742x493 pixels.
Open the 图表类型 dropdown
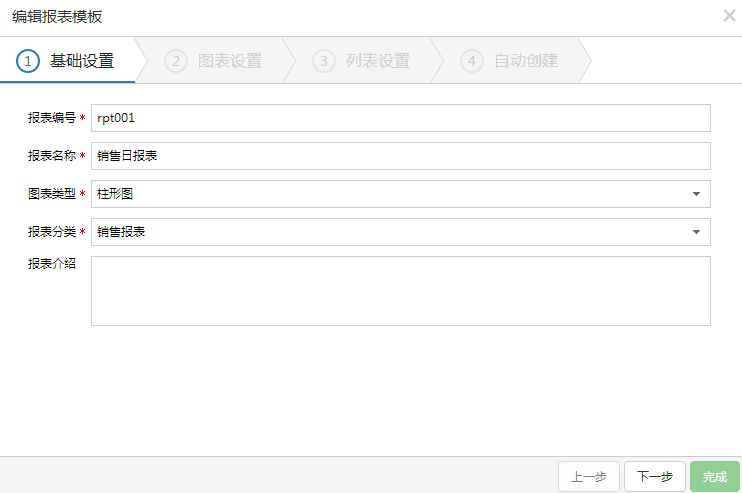tap(401, 194)
